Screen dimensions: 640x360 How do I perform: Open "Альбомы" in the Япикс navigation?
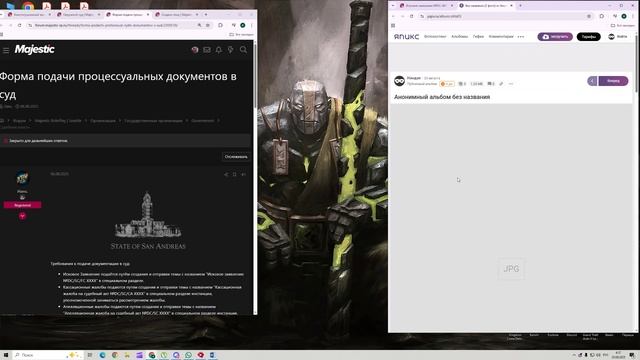(x=460, y=37)
